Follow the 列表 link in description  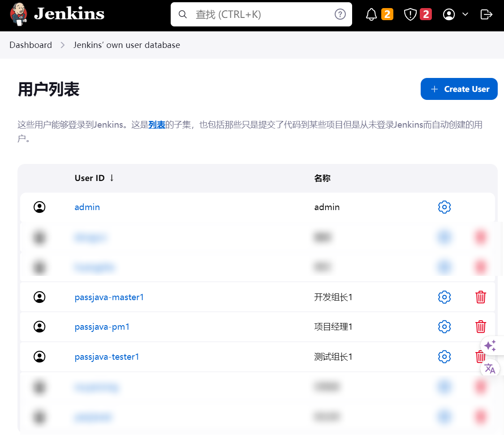pos(157,125)
